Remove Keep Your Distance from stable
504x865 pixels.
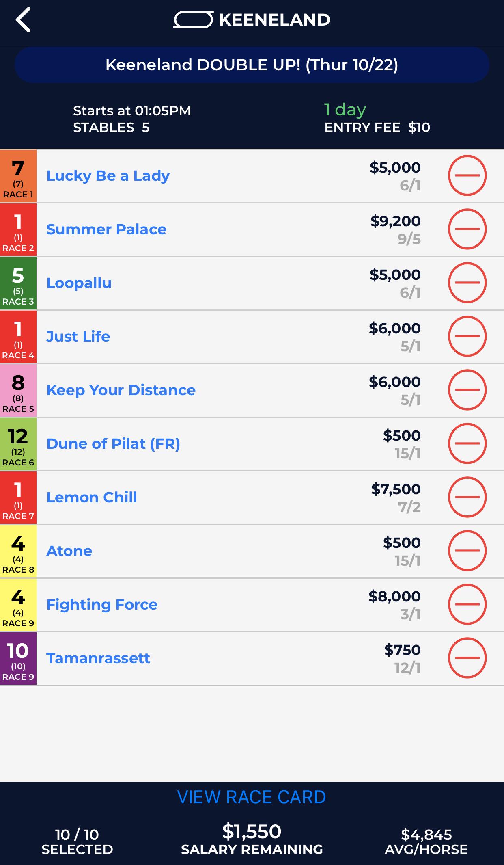(x=467, y=390)
